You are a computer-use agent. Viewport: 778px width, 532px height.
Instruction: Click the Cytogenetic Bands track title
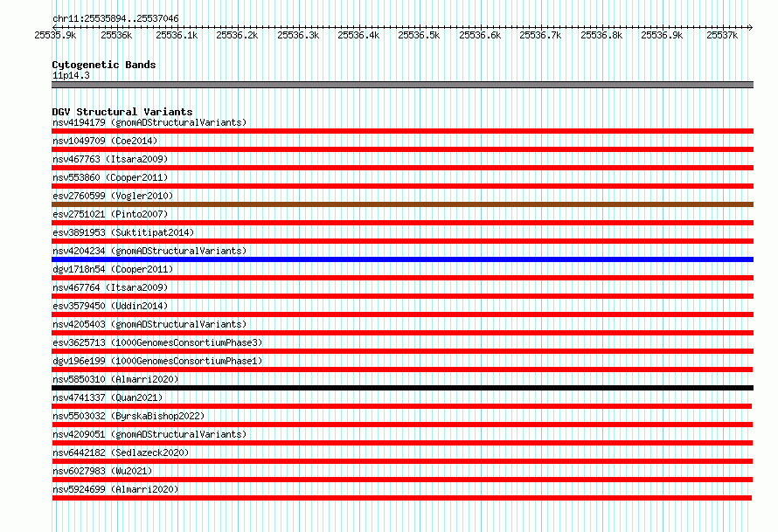(104, 65)
